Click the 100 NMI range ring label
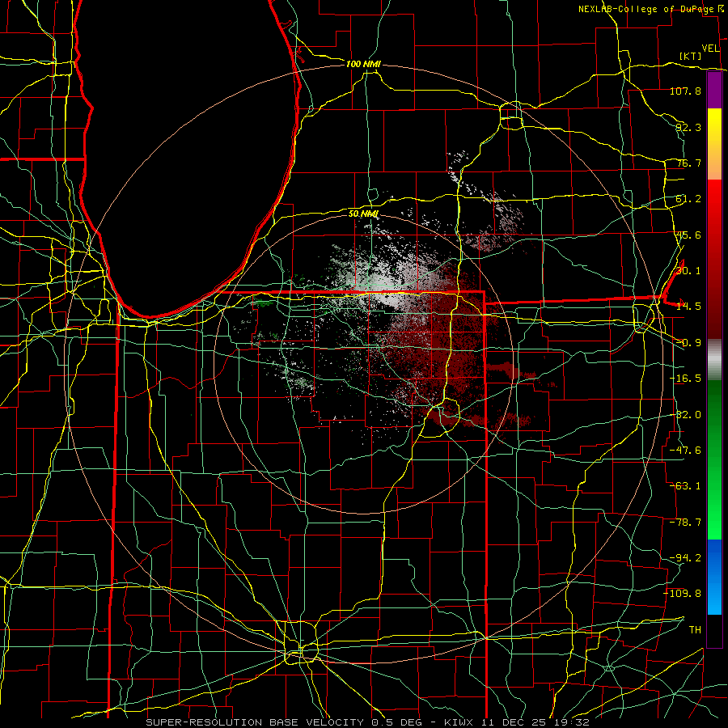 [363, 64]
